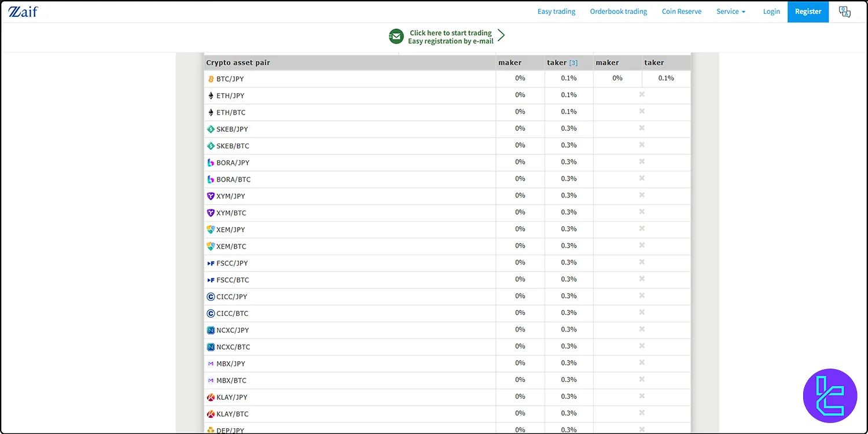Click the Klaytn icon for KLAY/BTC

(x=211, y=414)
